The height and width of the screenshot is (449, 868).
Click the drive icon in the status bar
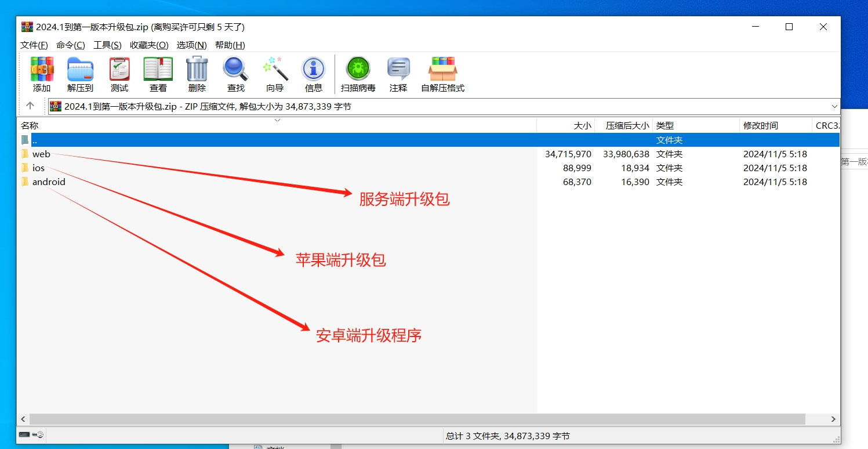[x=24, y=434]
